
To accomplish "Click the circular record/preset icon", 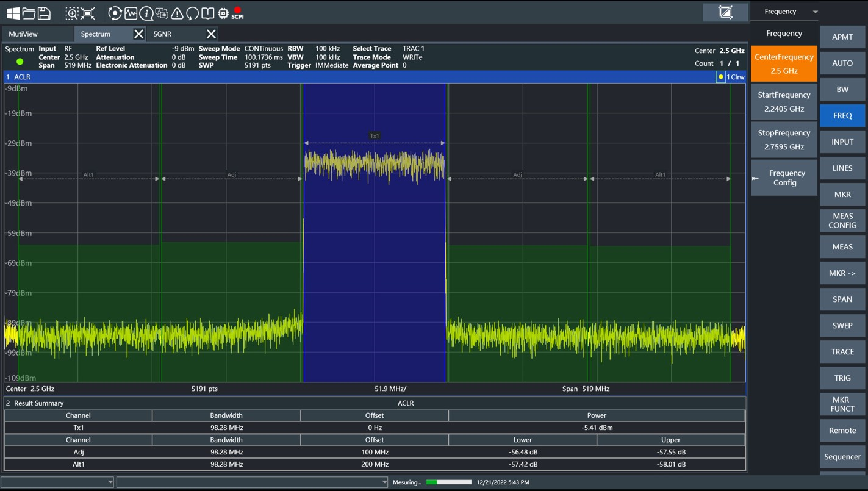I will tap(115, 13).
